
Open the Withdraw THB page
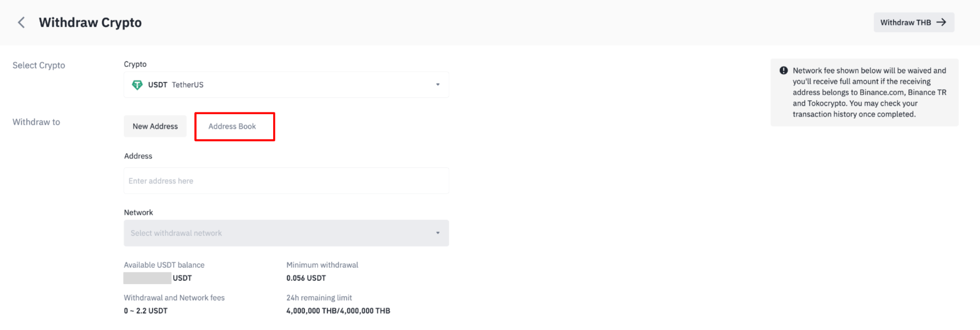point(914,23)
